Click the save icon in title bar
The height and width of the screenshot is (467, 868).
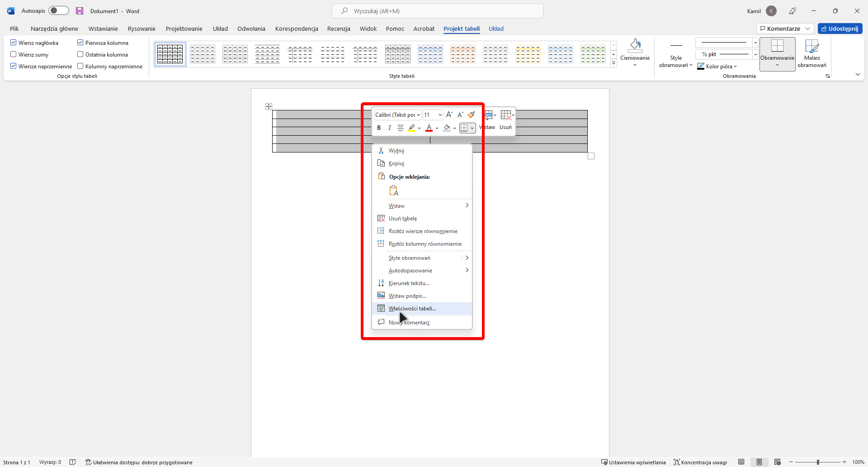click(x=80, y=11)
